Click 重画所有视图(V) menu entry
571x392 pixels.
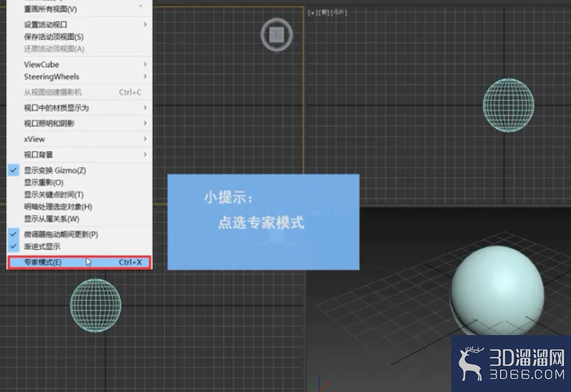79,9
